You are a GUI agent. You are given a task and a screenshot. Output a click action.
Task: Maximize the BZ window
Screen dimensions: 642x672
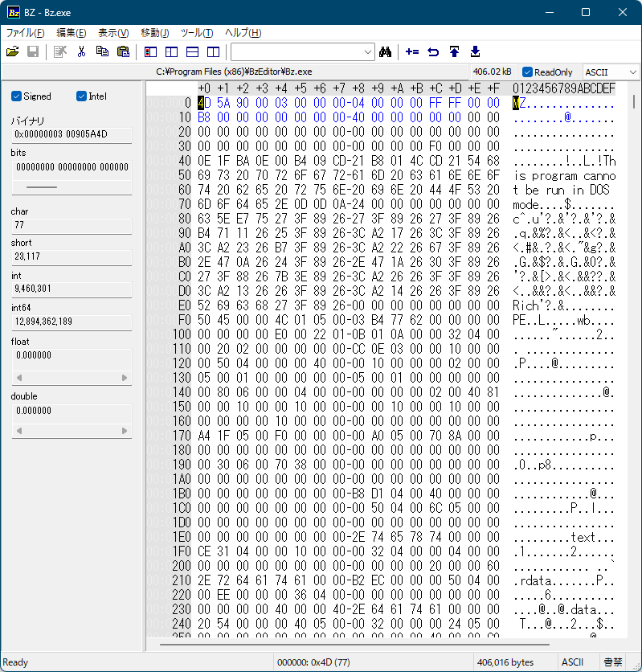click(x=586, y=12)
